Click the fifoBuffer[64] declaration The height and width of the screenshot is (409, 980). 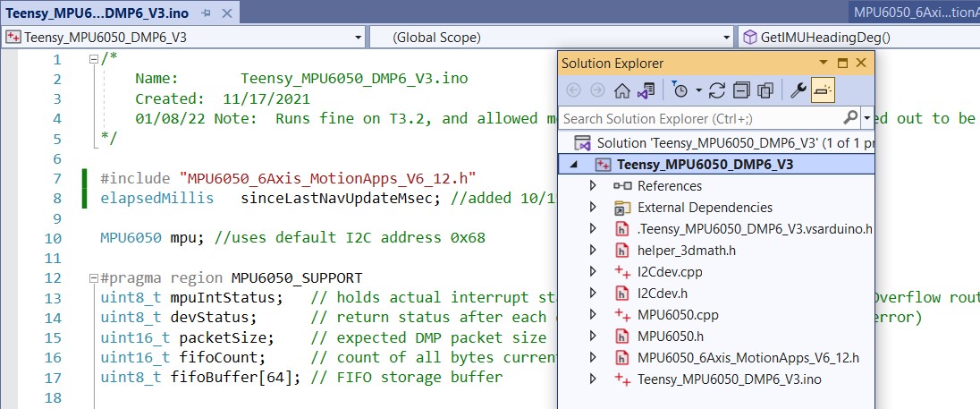(x=236, y=378)
